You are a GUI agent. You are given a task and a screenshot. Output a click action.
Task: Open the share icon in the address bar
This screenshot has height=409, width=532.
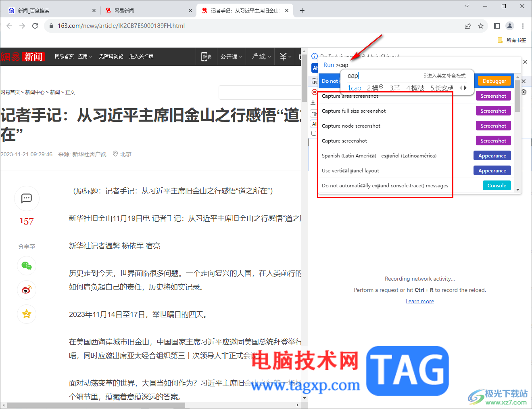pyautogui.click(x=467, y=25)
